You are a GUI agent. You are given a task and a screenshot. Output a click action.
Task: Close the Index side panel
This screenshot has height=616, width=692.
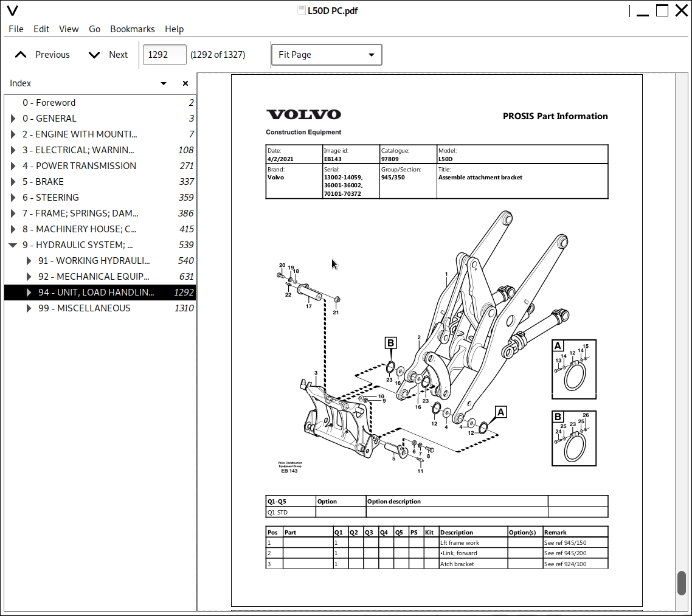pos(185,83)
